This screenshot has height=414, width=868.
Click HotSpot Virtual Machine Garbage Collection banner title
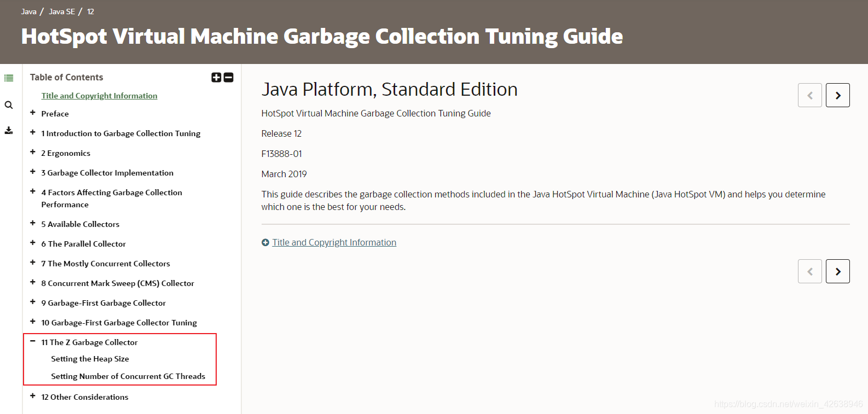[322, 36]
